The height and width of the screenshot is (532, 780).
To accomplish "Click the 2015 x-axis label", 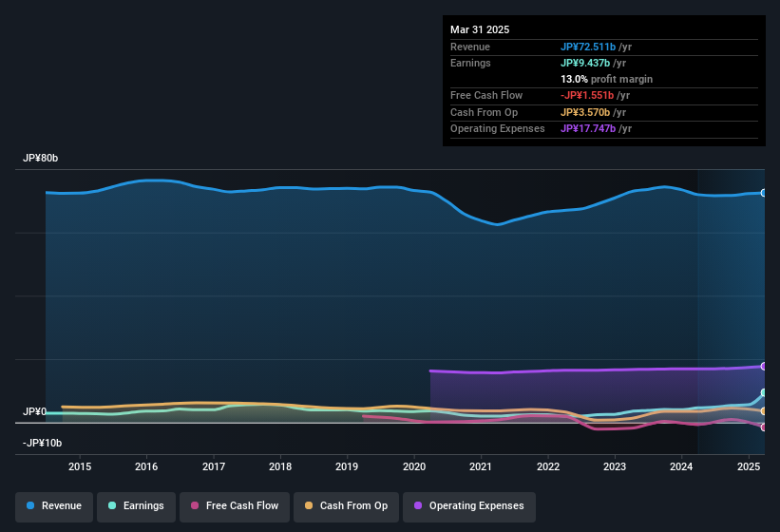I will (80, 466).
